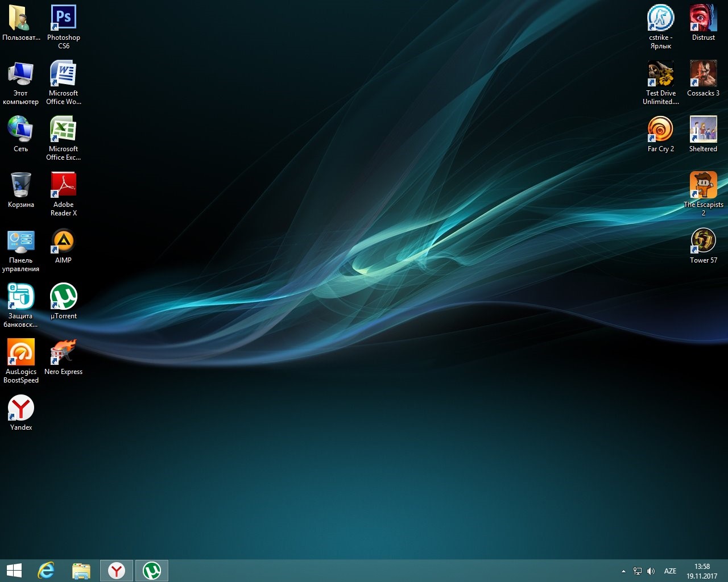
Task: Select the Cossacks 3 game shortcut
Action: click(x=703, y=74)
